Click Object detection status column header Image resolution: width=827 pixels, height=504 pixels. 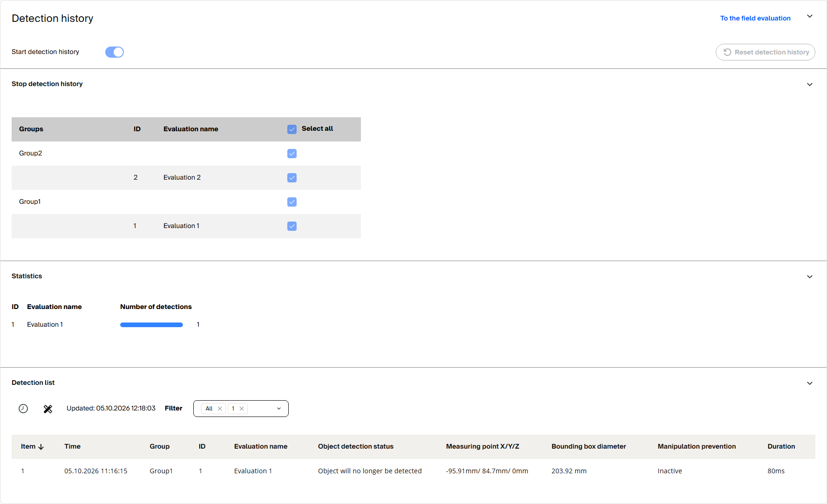pos(356,446)
